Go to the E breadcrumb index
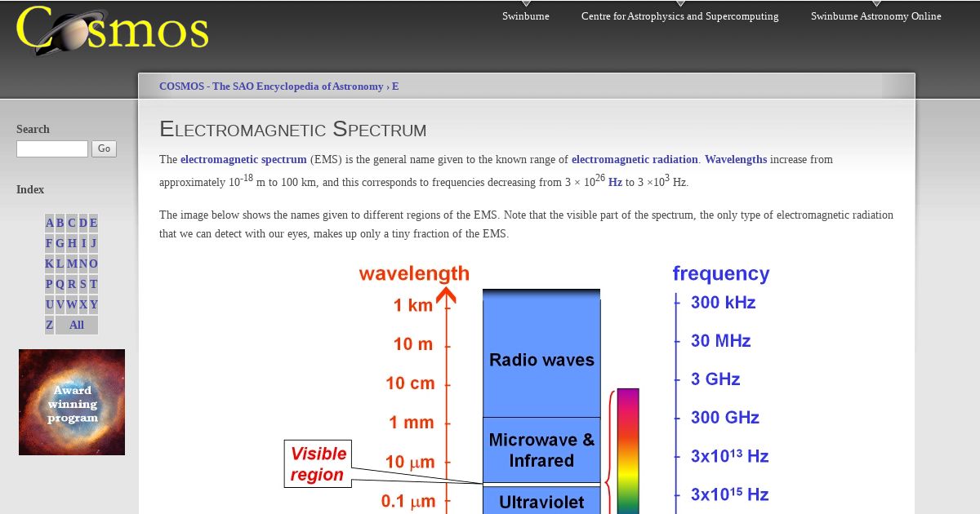The height and width of the screenshot is (514, 980). [395, 86]
